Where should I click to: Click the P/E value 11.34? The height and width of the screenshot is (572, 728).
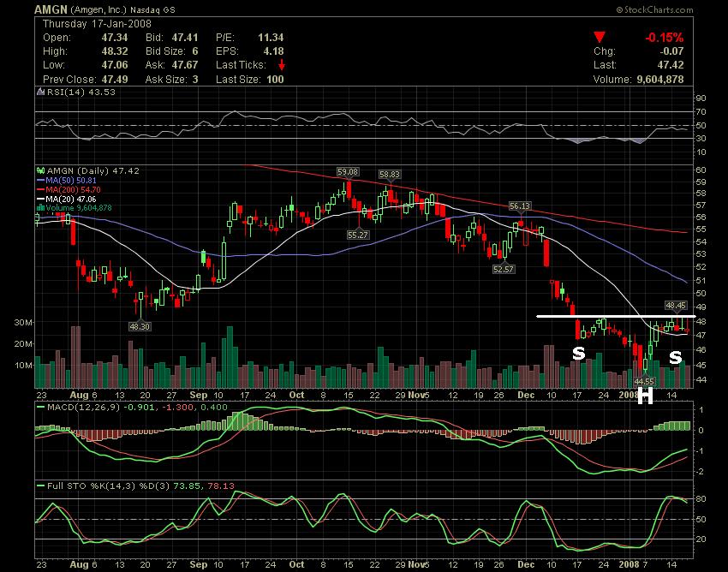[271, 38]
